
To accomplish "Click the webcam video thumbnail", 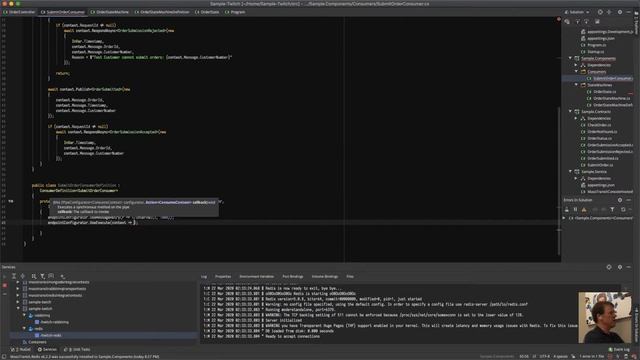I will [x=604, y=317].
